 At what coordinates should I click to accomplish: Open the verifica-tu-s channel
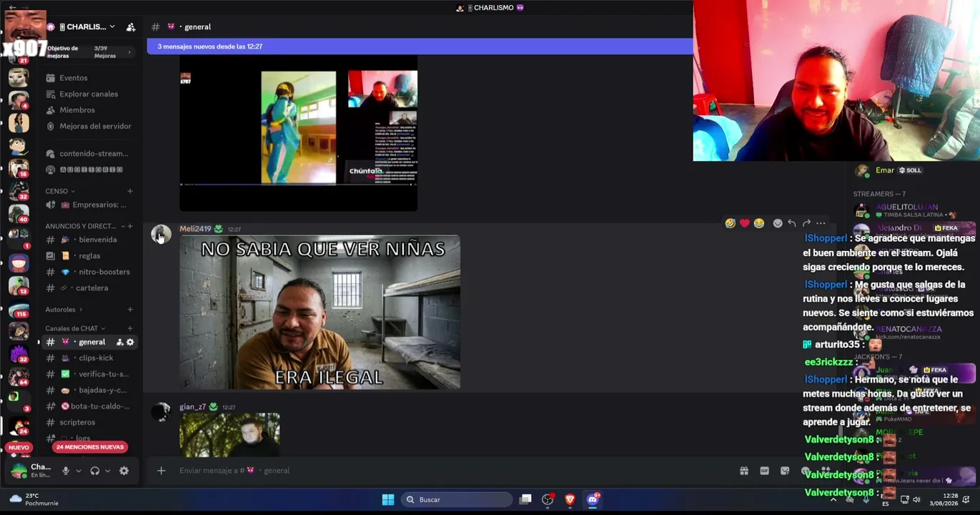tap(89, 374)
